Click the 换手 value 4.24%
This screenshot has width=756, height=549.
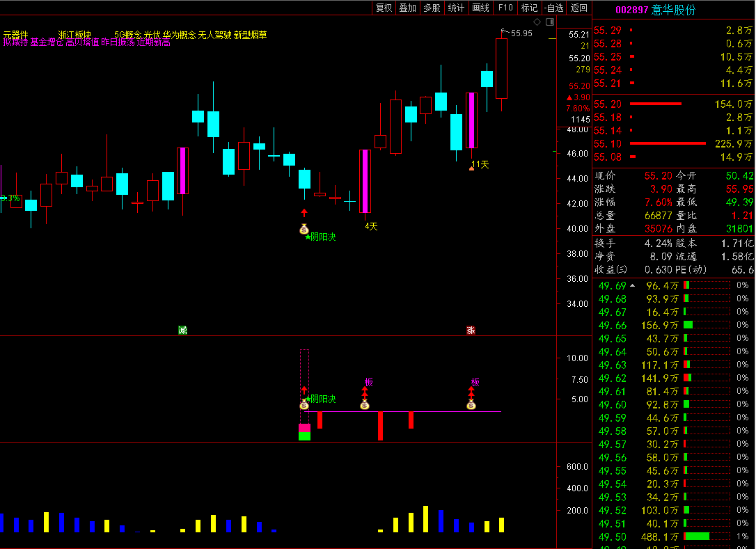click(658, 244)
